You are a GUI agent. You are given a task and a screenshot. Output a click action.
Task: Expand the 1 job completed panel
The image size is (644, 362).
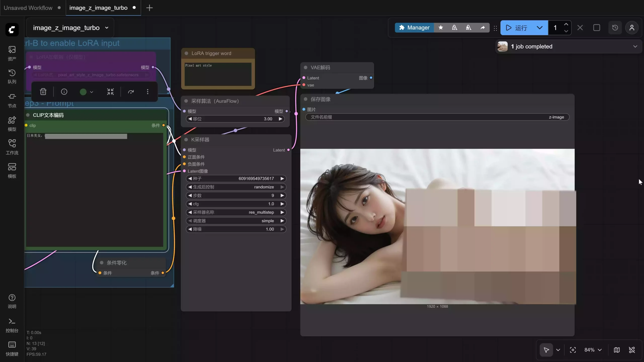click(635, 46)
